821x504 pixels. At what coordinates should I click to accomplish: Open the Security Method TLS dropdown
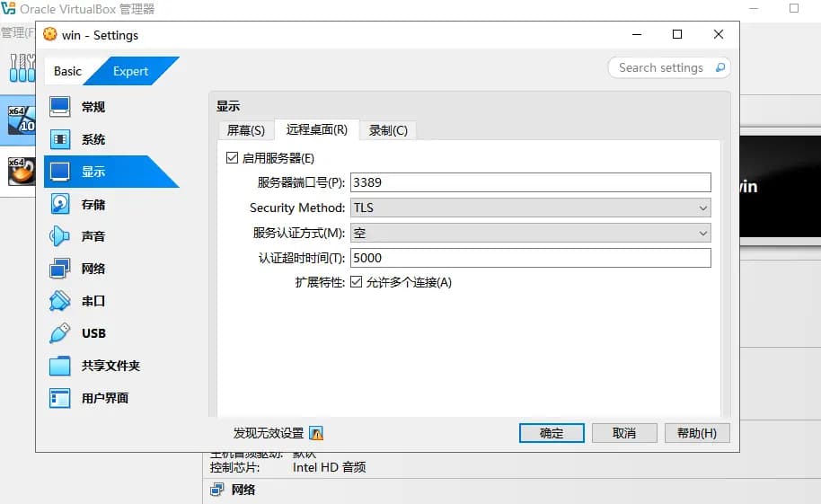530,208
